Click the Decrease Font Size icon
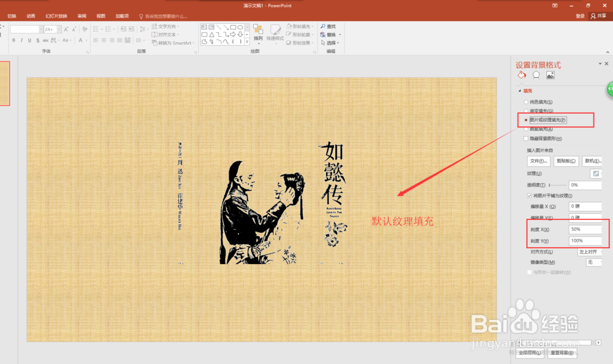The width and height of the screenshot is (613, 364). 74,29
